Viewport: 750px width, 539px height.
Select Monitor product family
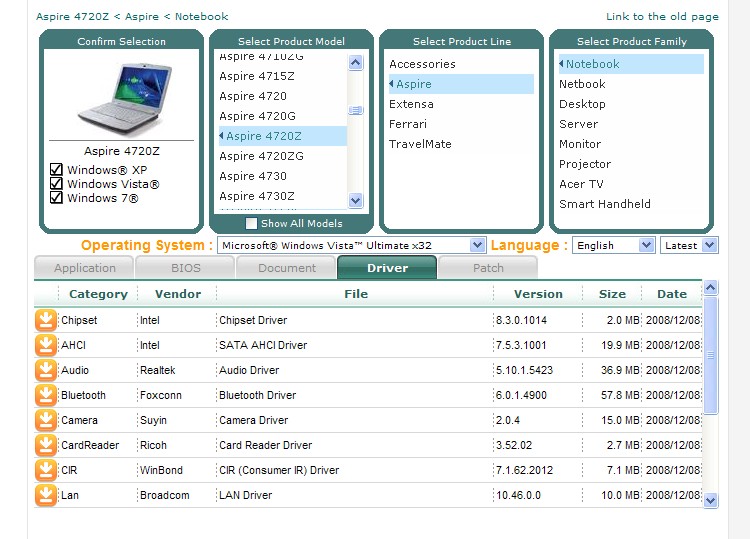tap(580, 144)
